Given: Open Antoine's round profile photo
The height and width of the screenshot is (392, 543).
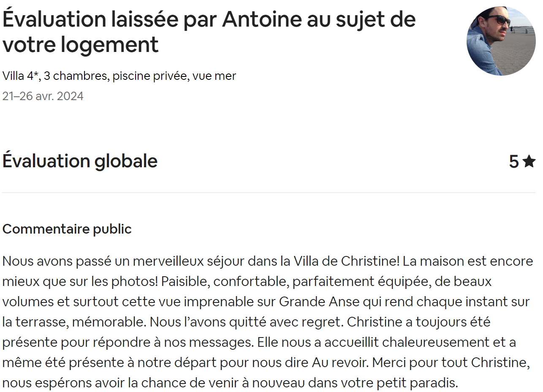Looking at the screenshot, I should pyautogui.click(x=501, y=41).
